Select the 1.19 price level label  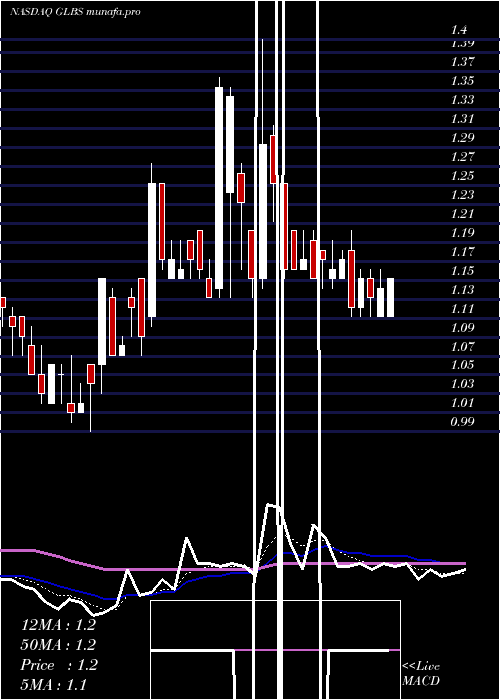(462, 233)
